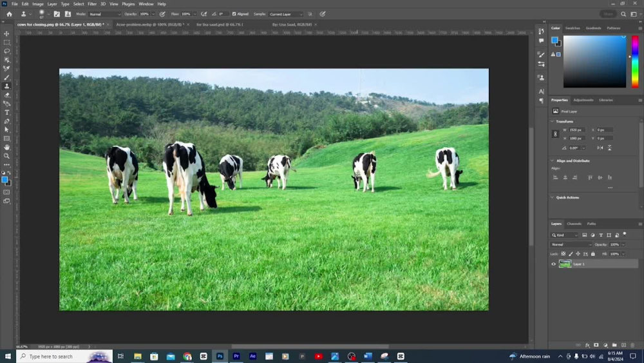Image resolution: width=644 pixels, height=363 pixels.
Task: Open the layer blend mode Normal dropdown
Action: pyautogui.click(x=571, y=244)
